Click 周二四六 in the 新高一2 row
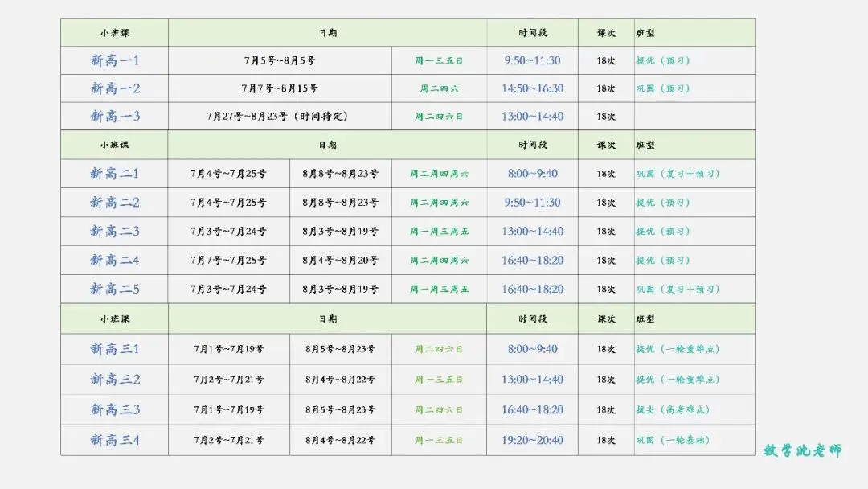 coord(439,88)
